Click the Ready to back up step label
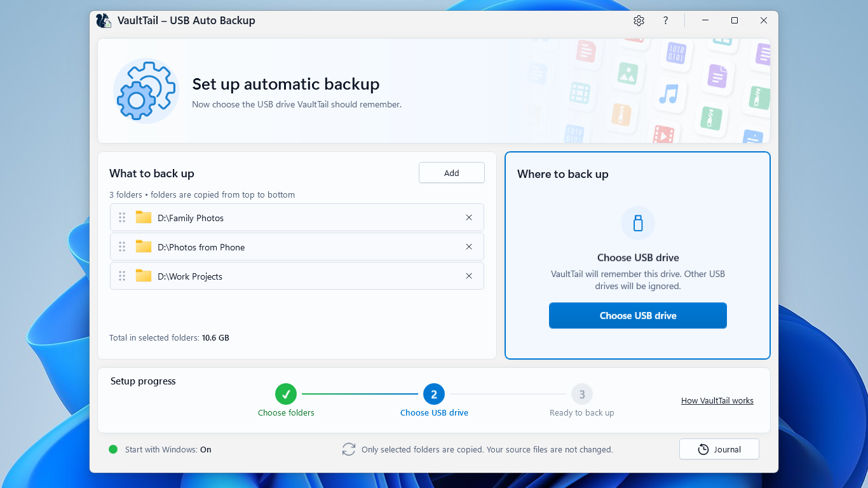The height and width of the screenshot is (488, 868). click(582, 412)
